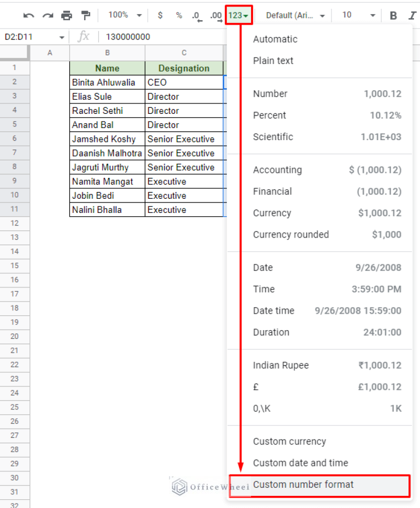Toggle Italic formatting
The width and height of the screenshot is (420, 508).
[412, 15]
